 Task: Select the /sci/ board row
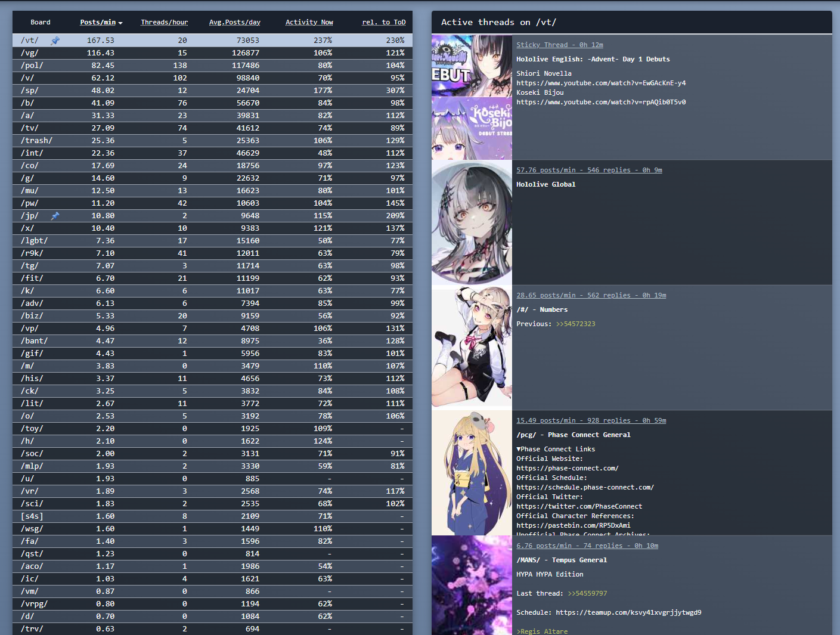[212, 504]
